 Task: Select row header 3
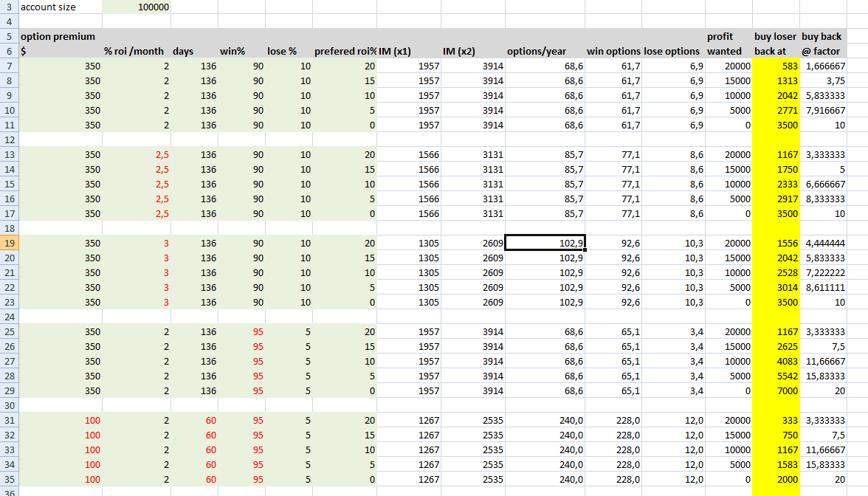pos(10,7)
